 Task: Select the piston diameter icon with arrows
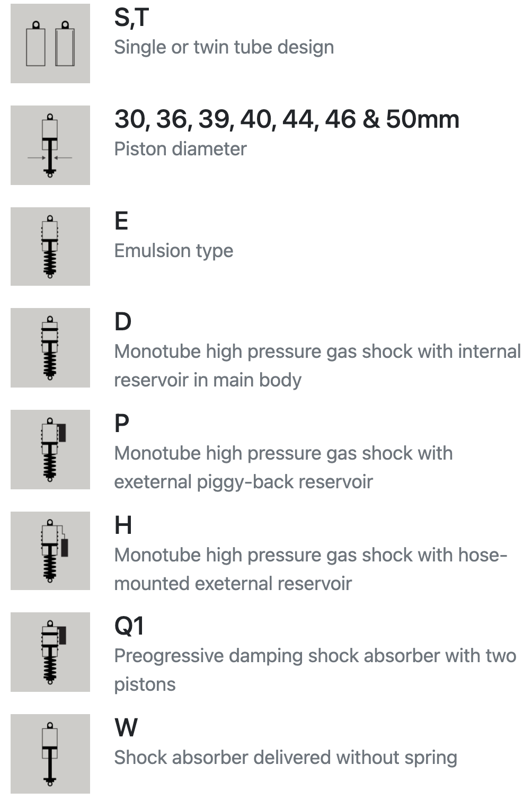pos(50,145)
